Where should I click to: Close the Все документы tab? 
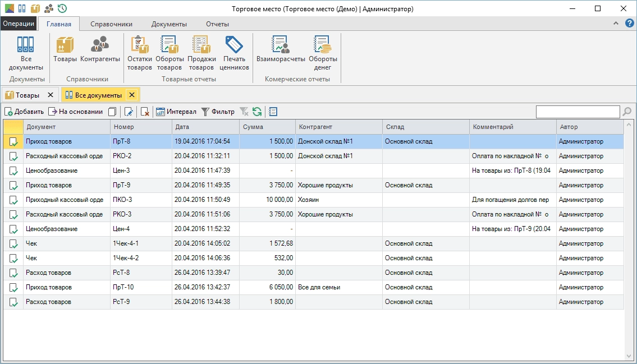tap(132, 95)
